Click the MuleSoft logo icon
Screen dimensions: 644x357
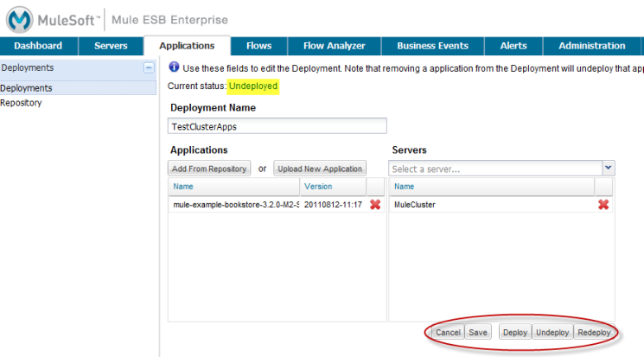pyautogui.click(x=19, y=19)
